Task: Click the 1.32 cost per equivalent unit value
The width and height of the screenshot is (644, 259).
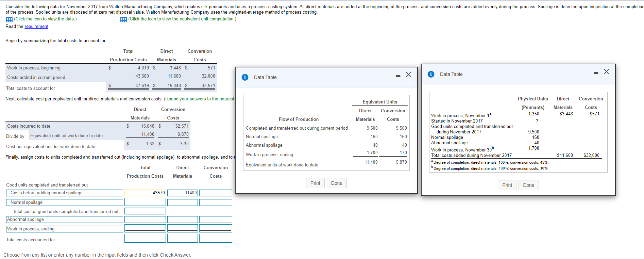Action: coord(150,144)
